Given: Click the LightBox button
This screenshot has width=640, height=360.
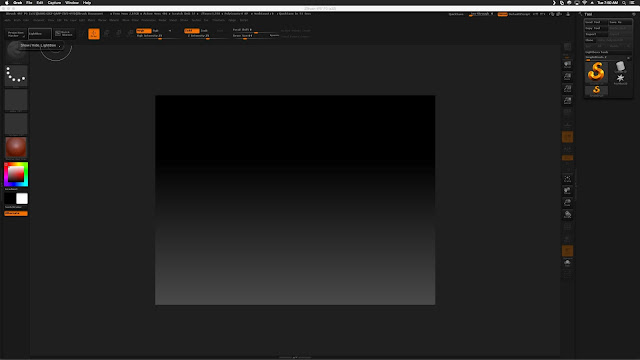Looking at the screenshot, I should (40, 34).
